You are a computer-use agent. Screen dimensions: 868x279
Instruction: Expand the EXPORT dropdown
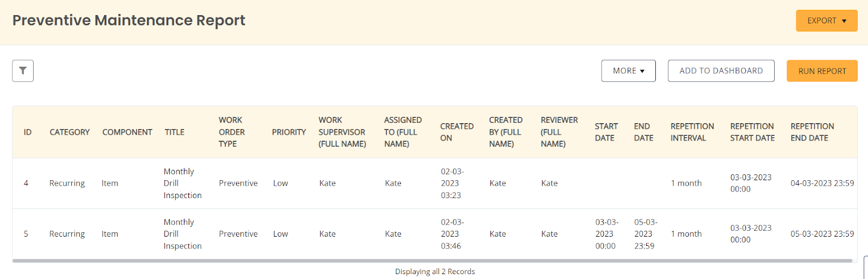click(x=826, y=21)
